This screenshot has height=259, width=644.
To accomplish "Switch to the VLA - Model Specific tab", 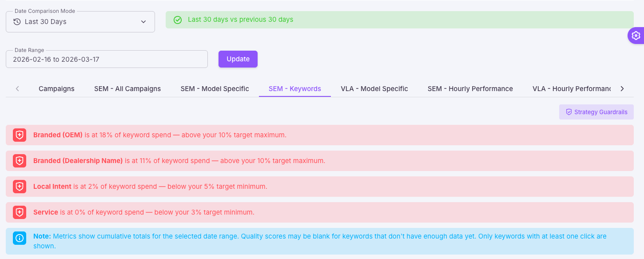I will [x=374, y=88].
